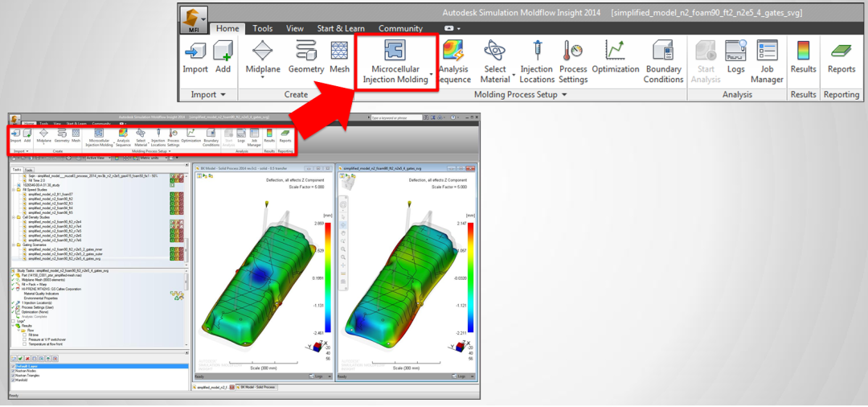Click the Add icon in enlarged ribbon
Screen dimensions: 868x407
[223, 50]
